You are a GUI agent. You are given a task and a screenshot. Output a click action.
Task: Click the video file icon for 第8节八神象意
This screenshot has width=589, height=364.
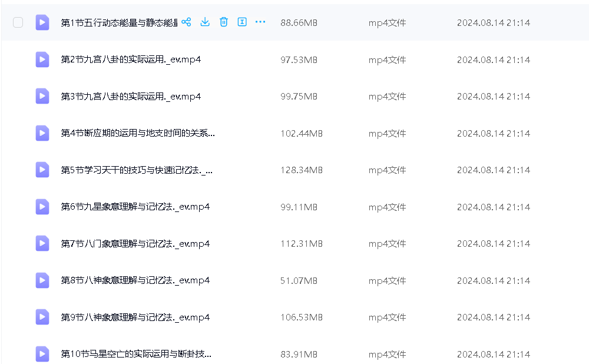coord(42,280)
